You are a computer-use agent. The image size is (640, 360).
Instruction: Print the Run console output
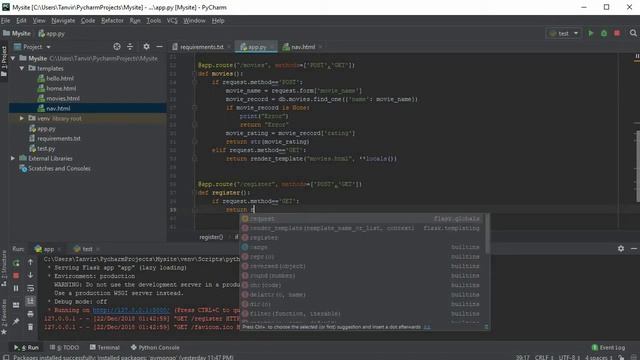(30, 314)
